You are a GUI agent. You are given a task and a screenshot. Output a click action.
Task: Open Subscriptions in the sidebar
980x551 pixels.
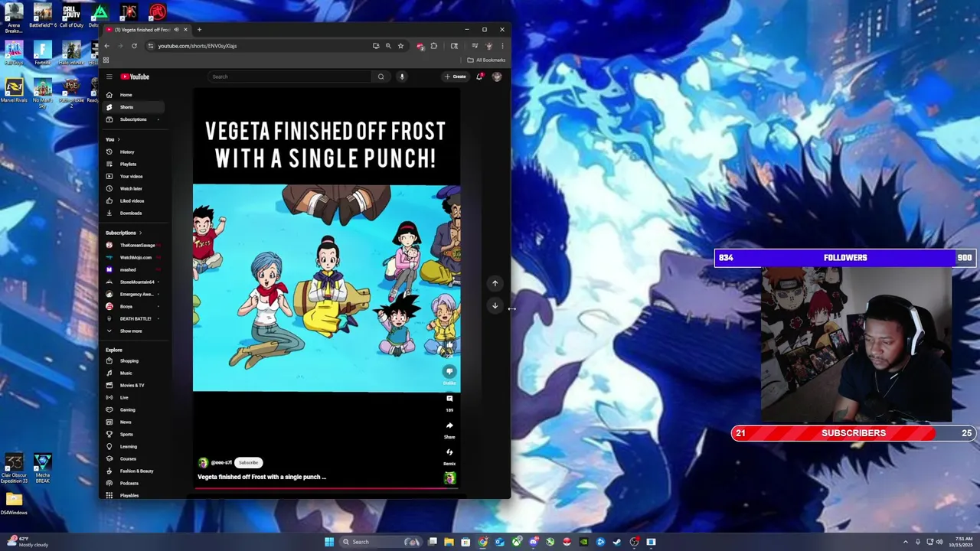(x=133, y=119)
